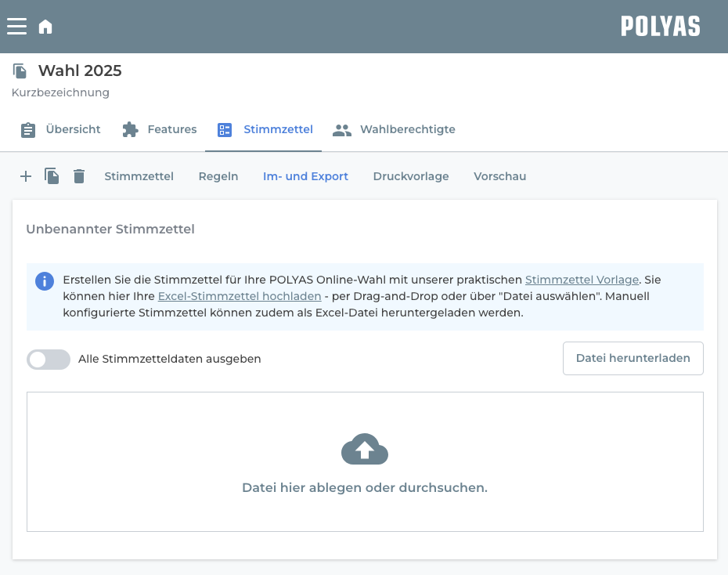Open the Regeln sub-tab

(x=218, y=176)
